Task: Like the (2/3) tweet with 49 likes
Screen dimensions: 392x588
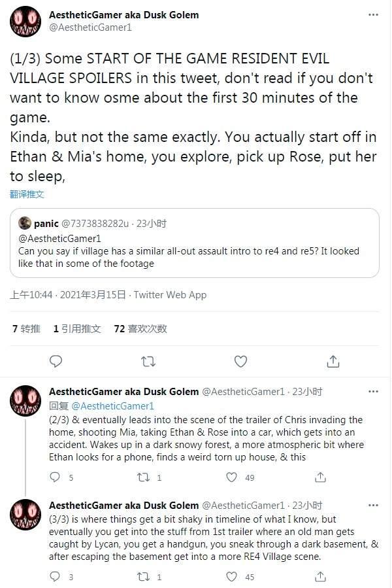Action: click(x=231, y=477)
